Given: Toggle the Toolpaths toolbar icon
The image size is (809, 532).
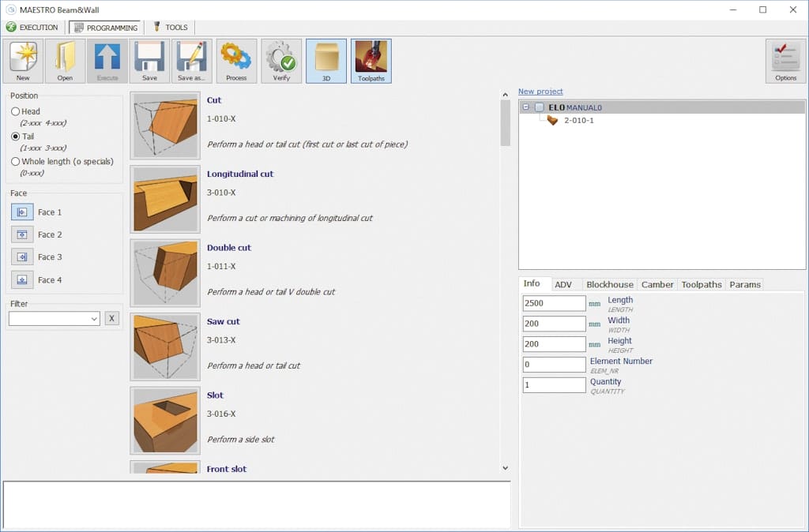Looking at the screenshot, I should (x=371, y=61).
